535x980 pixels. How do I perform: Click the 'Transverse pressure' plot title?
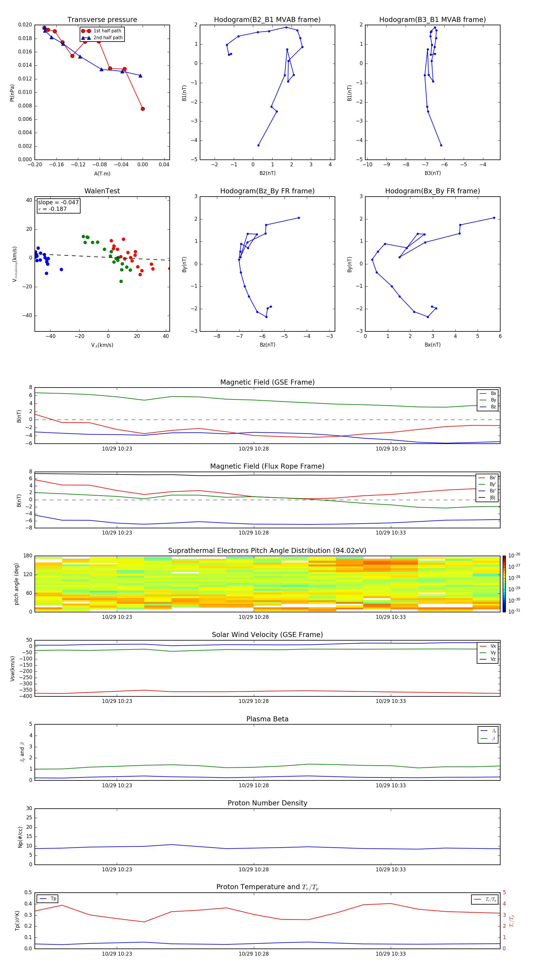(102, 20)
